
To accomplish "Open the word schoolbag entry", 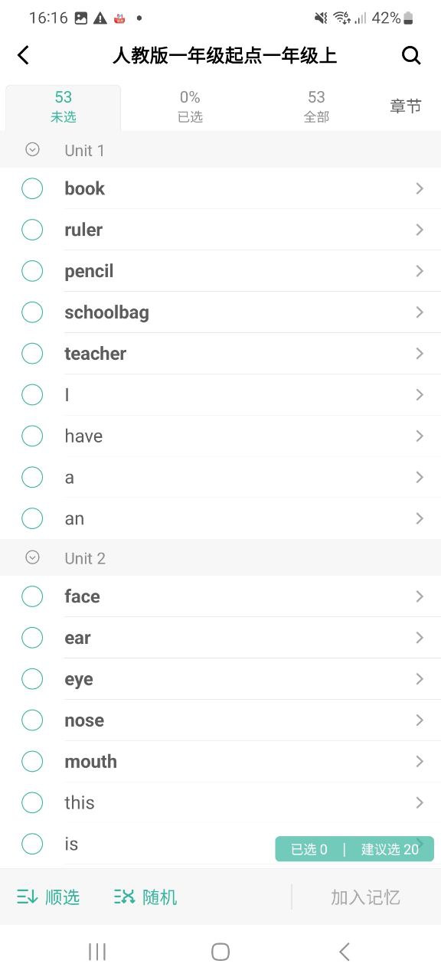I will point(230,312).
